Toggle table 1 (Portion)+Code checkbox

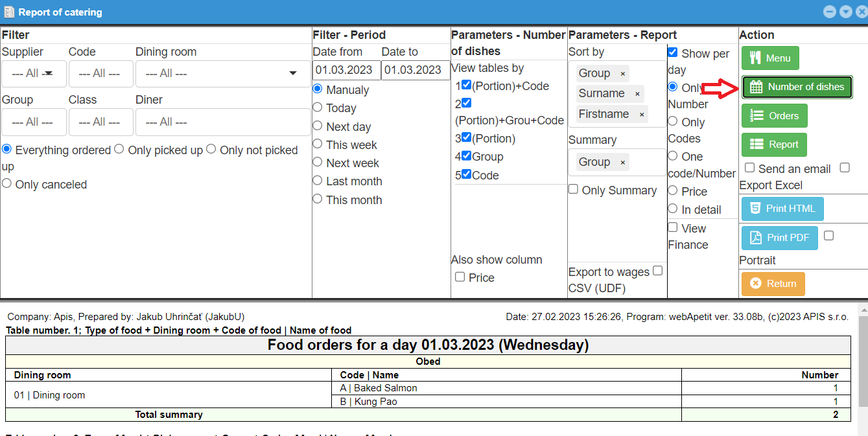coord(466,84)
